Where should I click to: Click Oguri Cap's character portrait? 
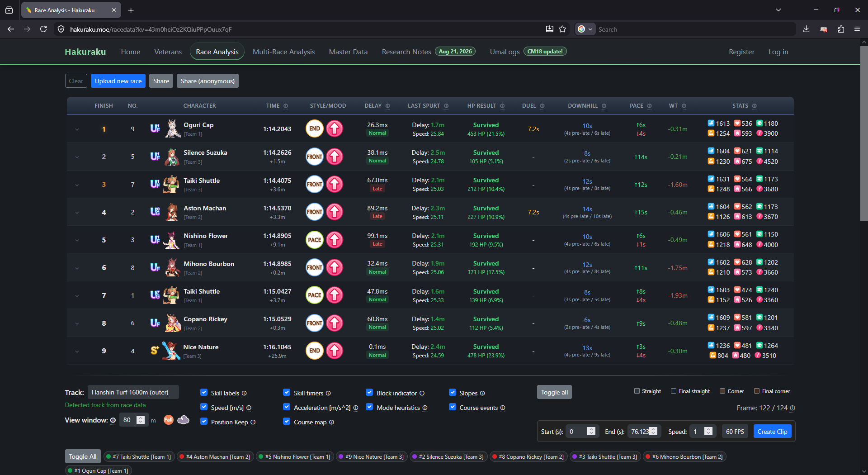pos(172,129)
